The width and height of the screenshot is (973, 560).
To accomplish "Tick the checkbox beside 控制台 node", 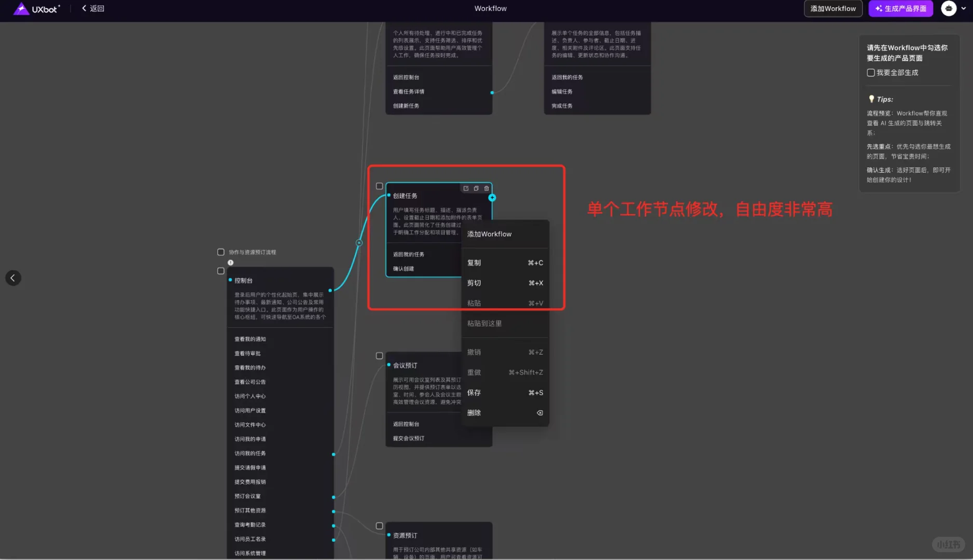I will pos(221,271).
